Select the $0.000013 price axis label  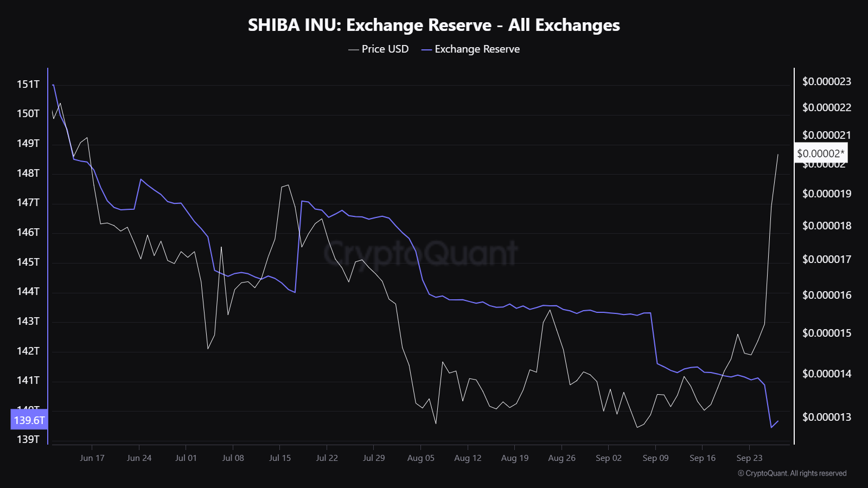tap(827, 417)
